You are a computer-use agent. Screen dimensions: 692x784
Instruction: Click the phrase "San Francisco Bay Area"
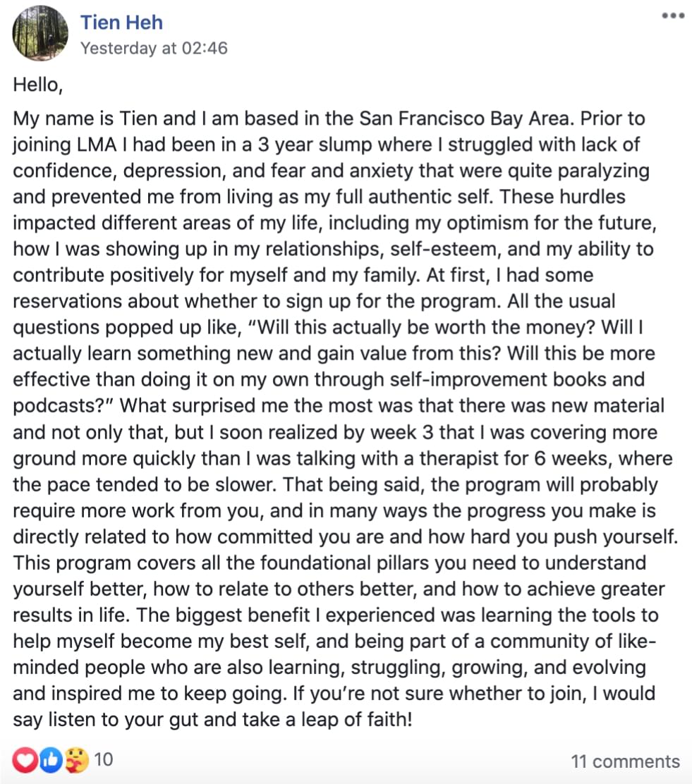click(465, 118)
